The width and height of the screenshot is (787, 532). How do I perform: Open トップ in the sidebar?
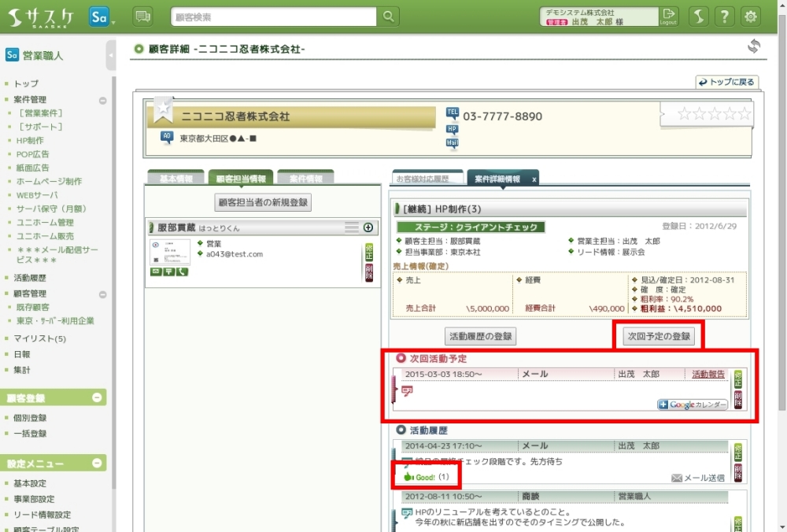[x=26, y=83]
